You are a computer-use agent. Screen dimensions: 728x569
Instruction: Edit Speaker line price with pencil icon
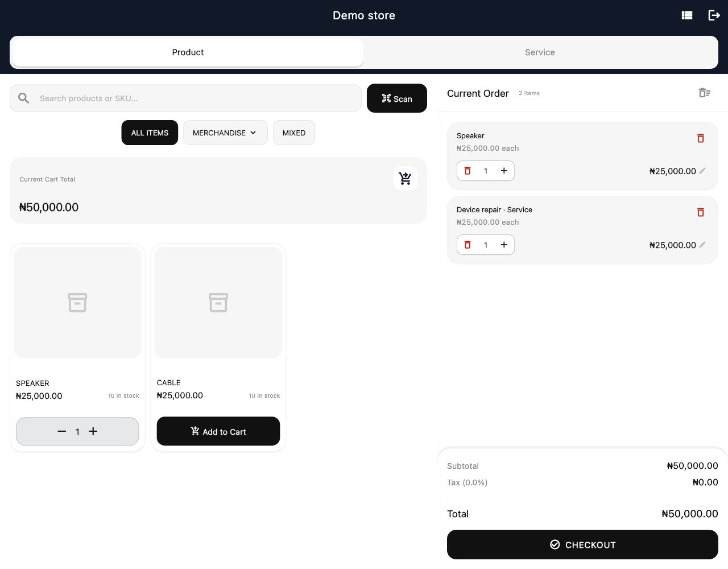coord(702,171)
